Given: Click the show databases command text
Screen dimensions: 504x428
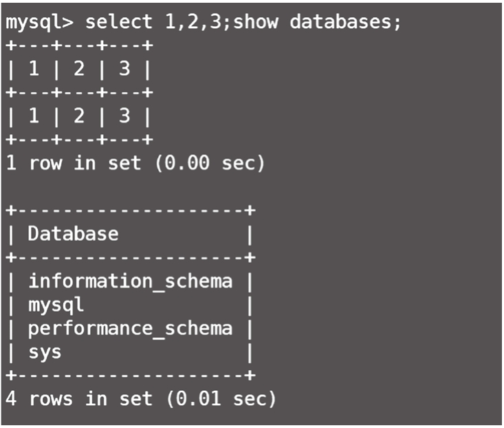Looking at the screenshot, I should click(318, 21).
